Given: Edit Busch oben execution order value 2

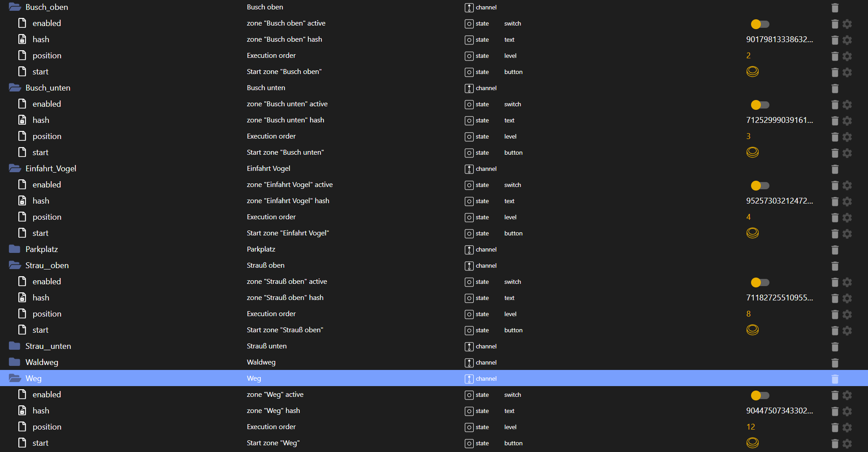Looking at the screenshot, I should point(748,56).
